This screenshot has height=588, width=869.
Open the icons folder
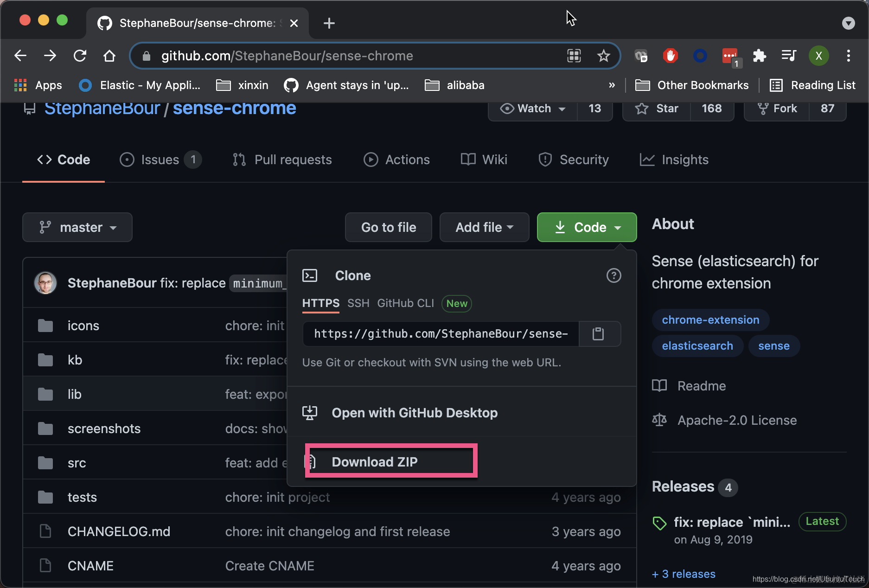coord(83,326)
